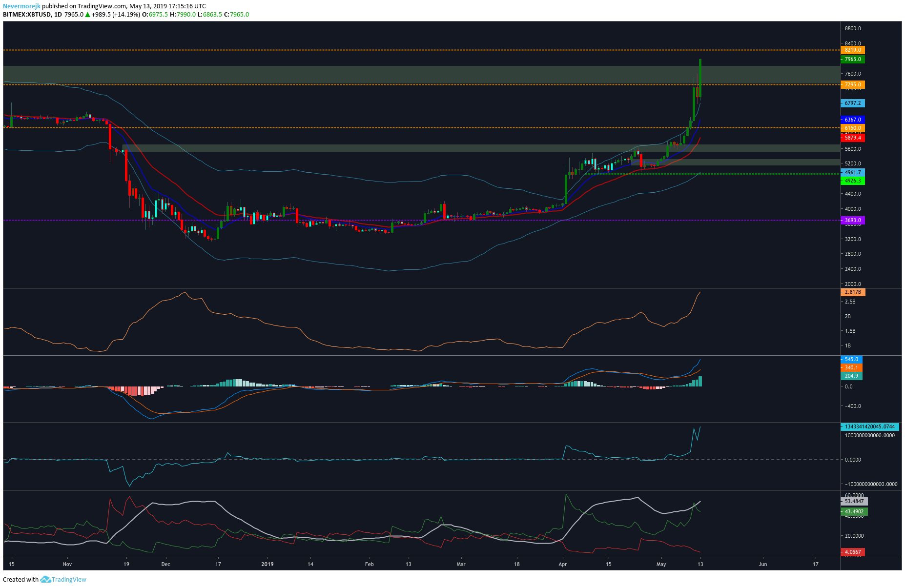Select the publication timestamp May 13, 2019 17:15:16 UTC
Viewport: 905px width, 588px height.
(167, 6)
